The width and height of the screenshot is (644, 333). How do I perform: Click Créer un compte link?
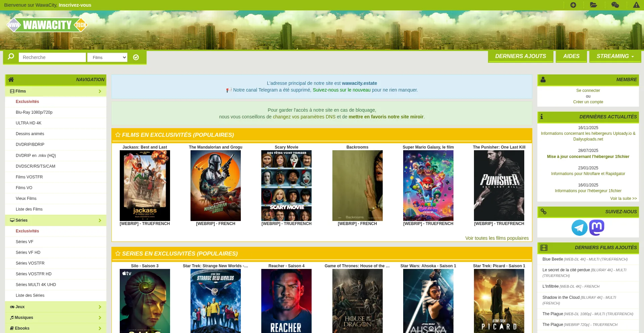[x=588, y=102]
